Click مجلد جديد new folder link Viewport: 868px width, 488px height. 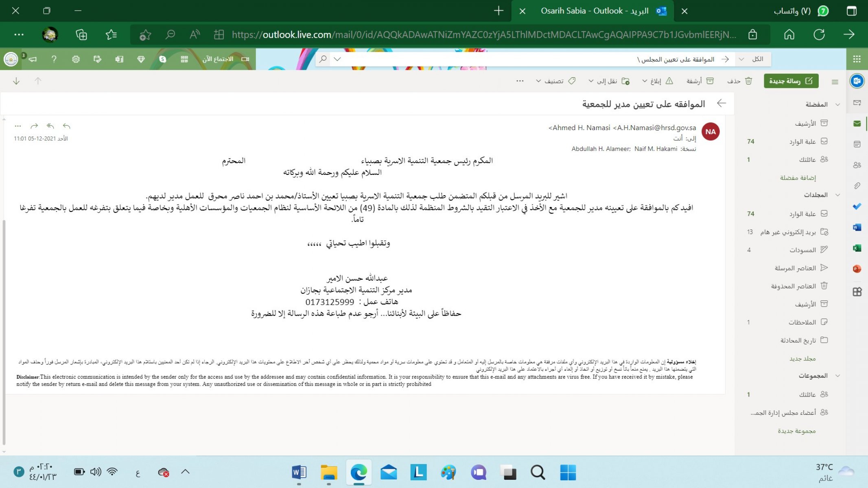pos(802,359)
